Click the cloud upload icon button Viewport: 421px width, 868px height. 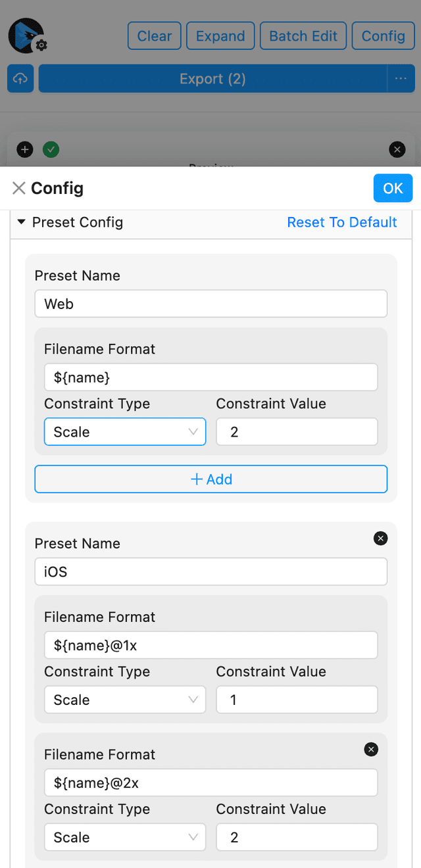tap(20, 79)
